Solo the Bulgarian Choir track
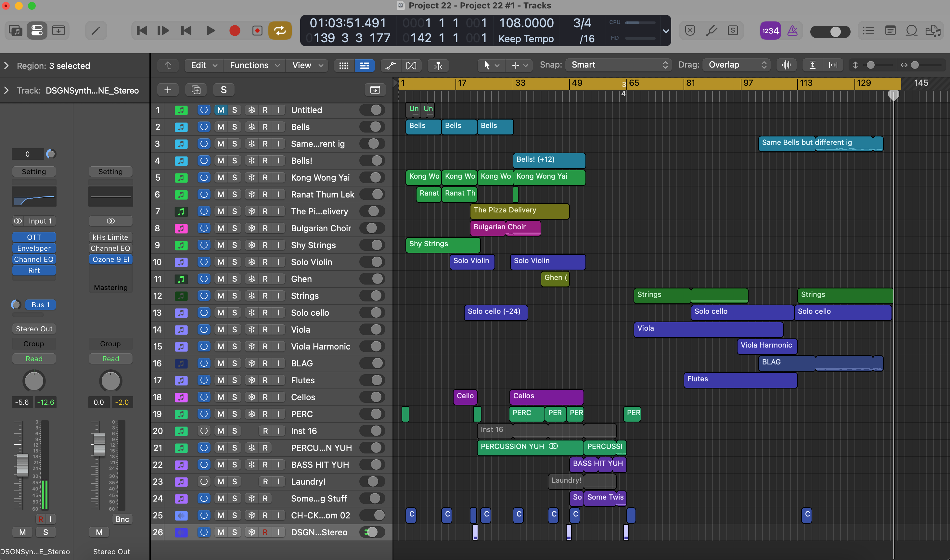Image resolution: width=950 pixels, height=560 pixels. (234, 228)
